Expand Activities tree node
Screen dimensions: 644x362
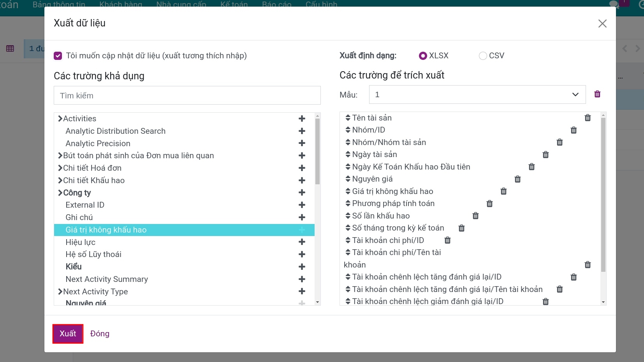[60, 119]
